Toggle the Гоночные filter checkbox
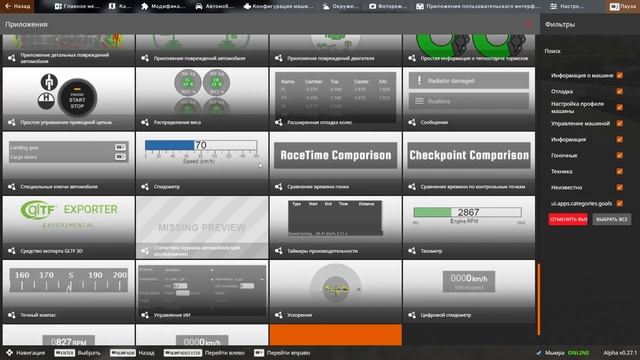 click(619, 155)
